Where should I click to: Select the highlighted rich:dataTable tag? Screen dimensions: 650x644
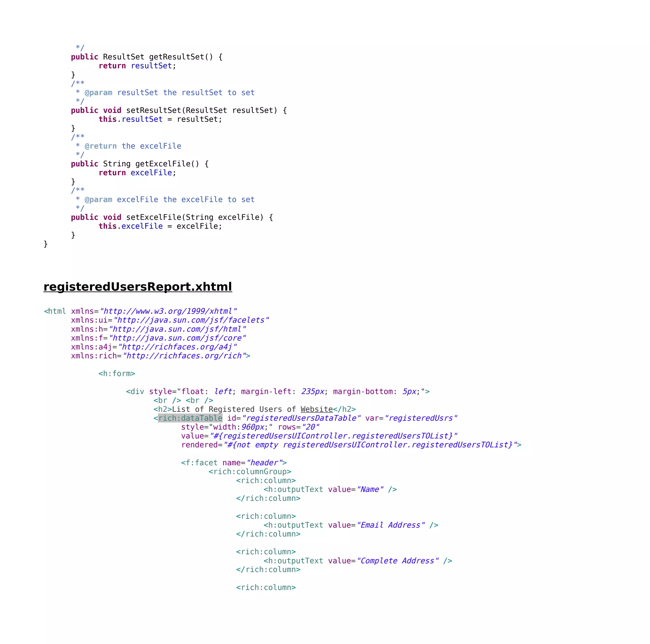coord(190,418)
